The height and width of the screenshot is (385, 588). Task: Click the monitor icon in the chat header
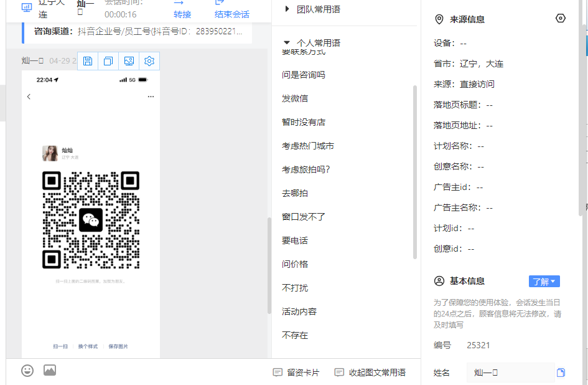tap(27, 7)
